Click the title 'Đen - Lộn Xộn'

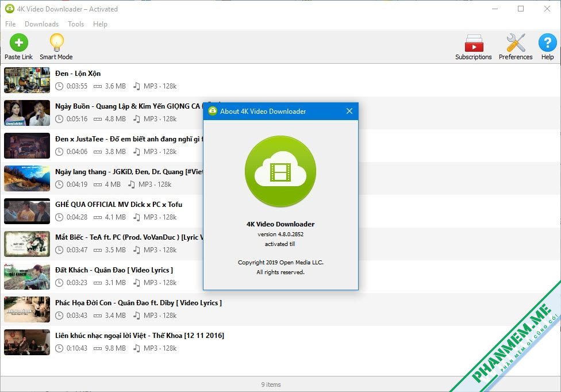[x=78, y=74]
